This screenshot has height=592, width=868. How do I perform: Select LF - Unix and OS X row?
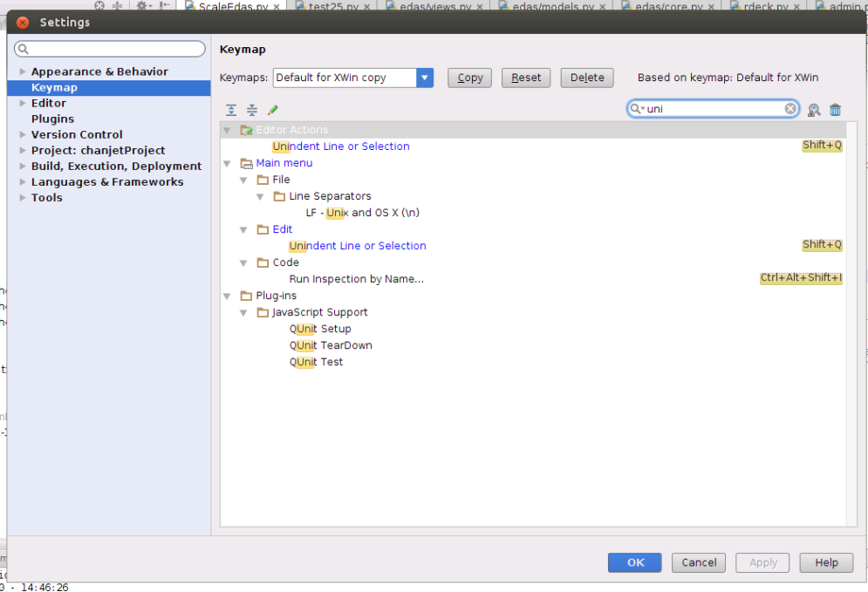(x=363, y=213)
